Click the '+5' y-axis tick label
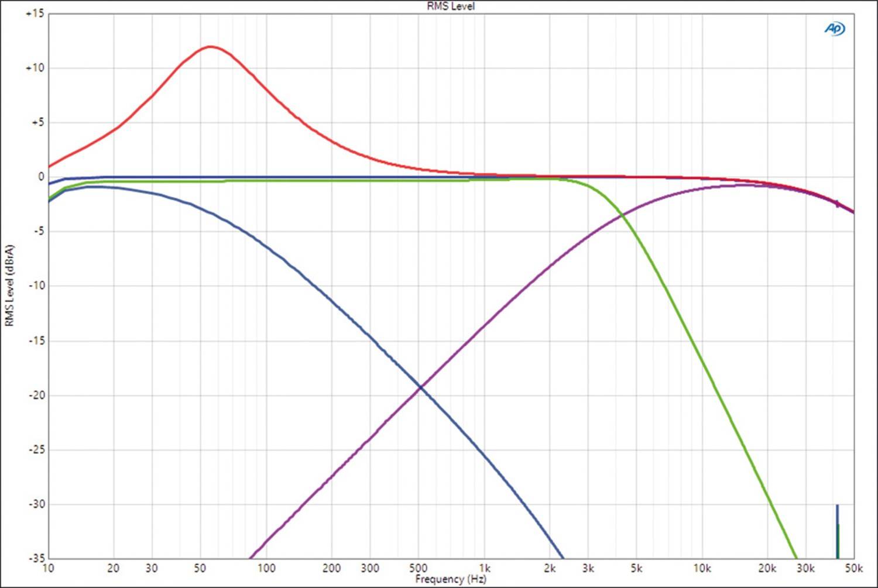 37,122
